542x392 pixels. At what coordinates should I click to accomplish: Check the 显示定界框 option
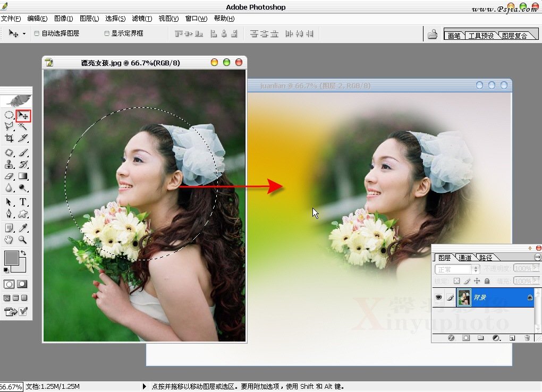click(x=107, y=33)
